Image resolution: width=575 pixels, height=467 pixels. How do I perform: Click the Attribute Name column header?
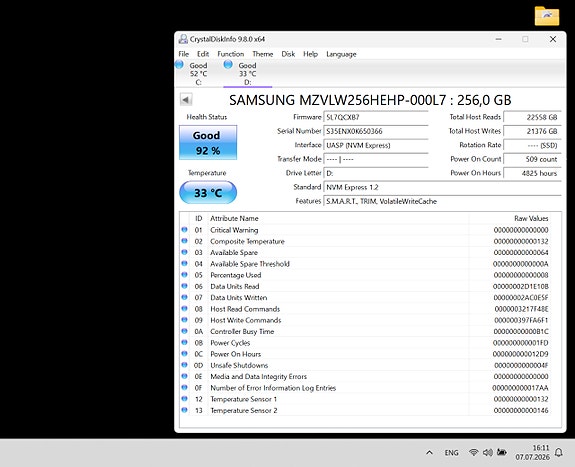click(x=234, y=218)
